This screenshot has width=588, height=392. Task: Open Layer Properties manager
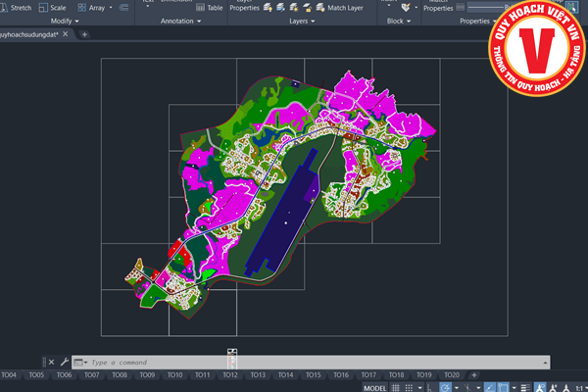click(x=244, y=7)
